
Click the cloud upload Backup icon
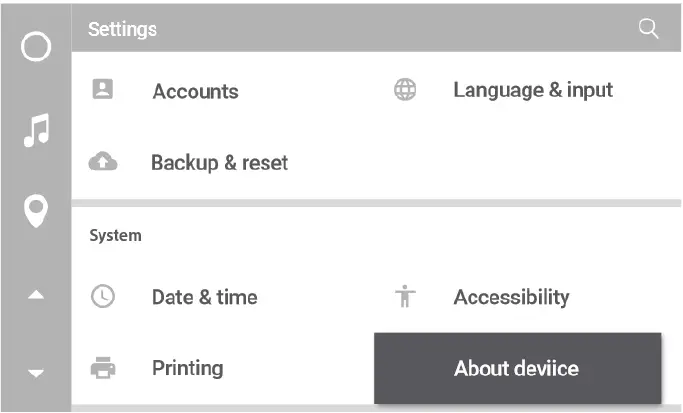(x=103, y=162)
